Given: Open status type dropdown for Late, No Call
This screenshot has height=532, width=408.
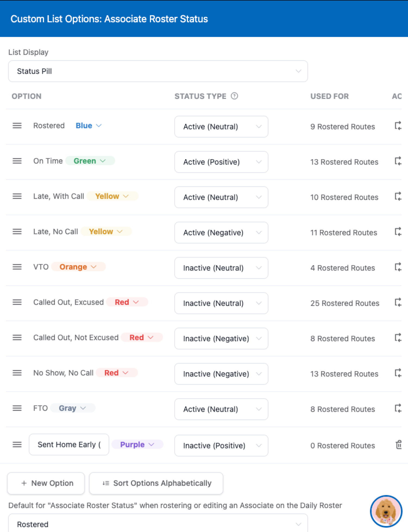Looking at the screenshot, I should (x=221, y=233).
